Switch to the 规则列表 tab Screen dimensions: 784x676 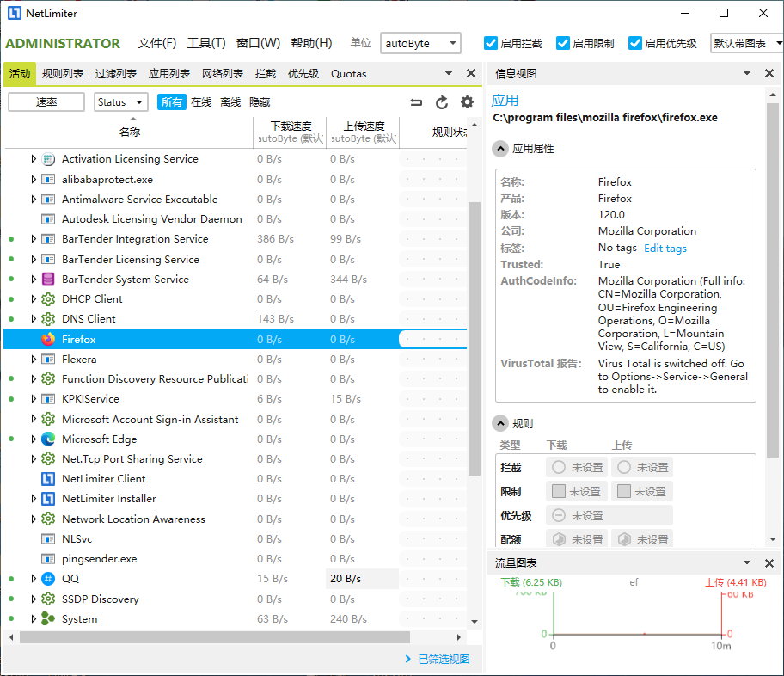click(63, 74)
